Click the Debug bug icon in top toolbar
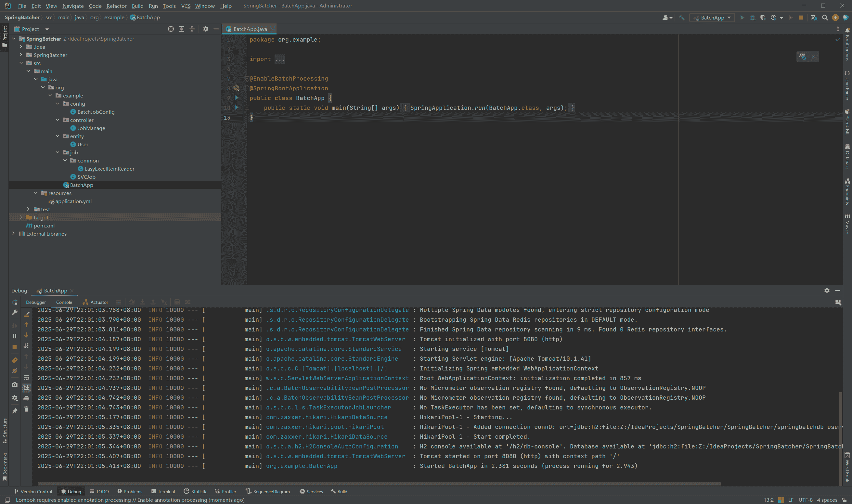The width and height of the screenshot is (852, 504). 753,18
